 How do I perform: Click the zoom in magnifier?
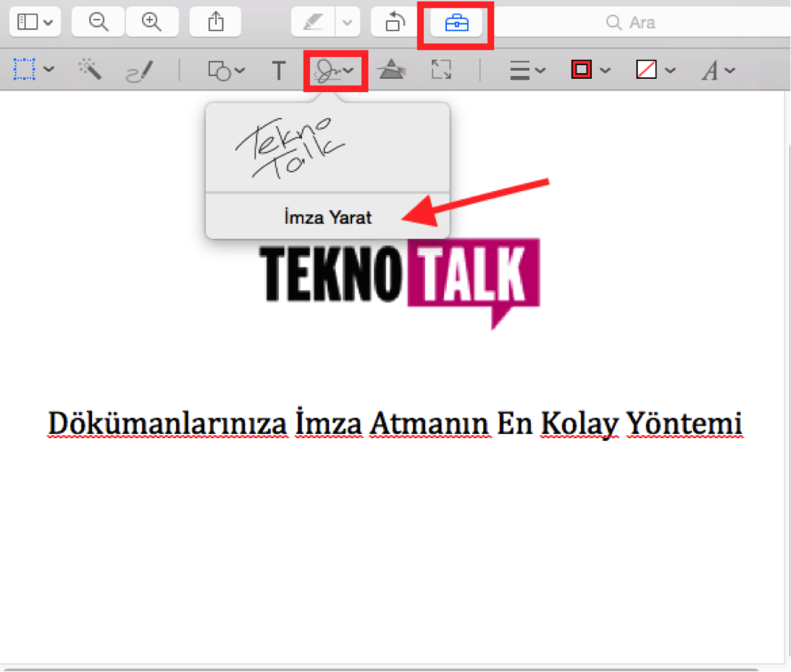[151, 22]
